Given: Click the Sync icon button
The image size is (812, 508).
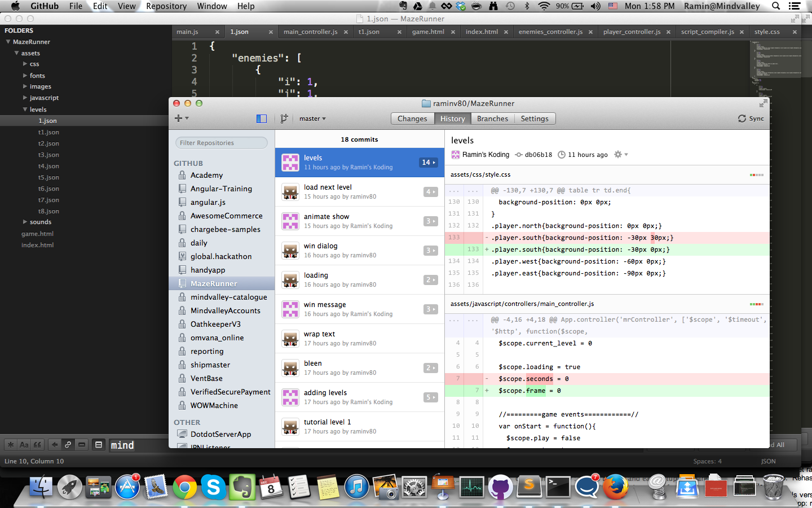Looking at the screenshot, I should click(x=751, y=119).
